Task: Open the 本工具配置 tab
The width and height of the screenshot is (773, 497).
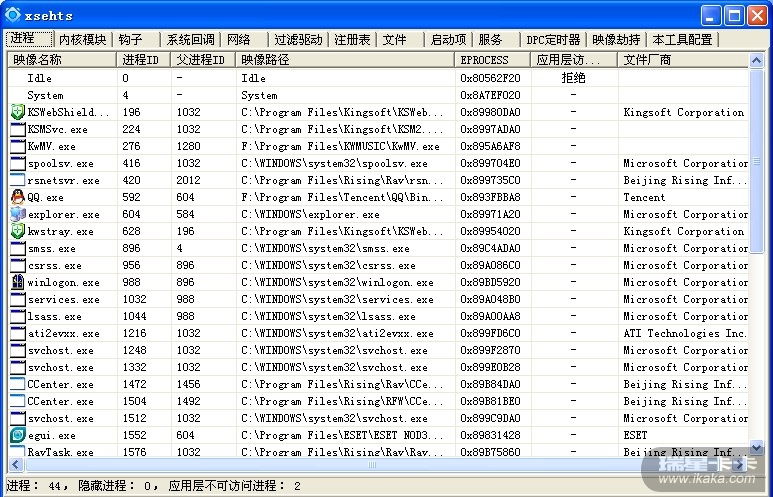Action: point(682,40)
